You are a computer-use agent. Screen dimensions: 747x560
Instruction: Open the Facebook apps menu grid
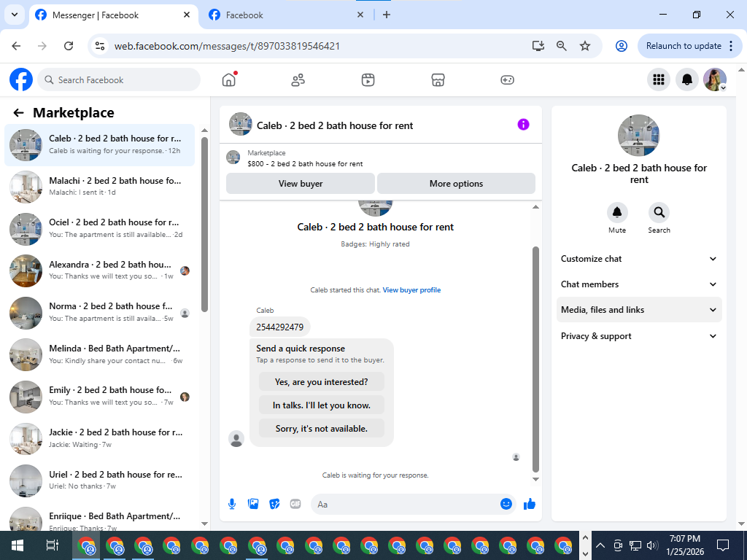(x=659, y=79)
